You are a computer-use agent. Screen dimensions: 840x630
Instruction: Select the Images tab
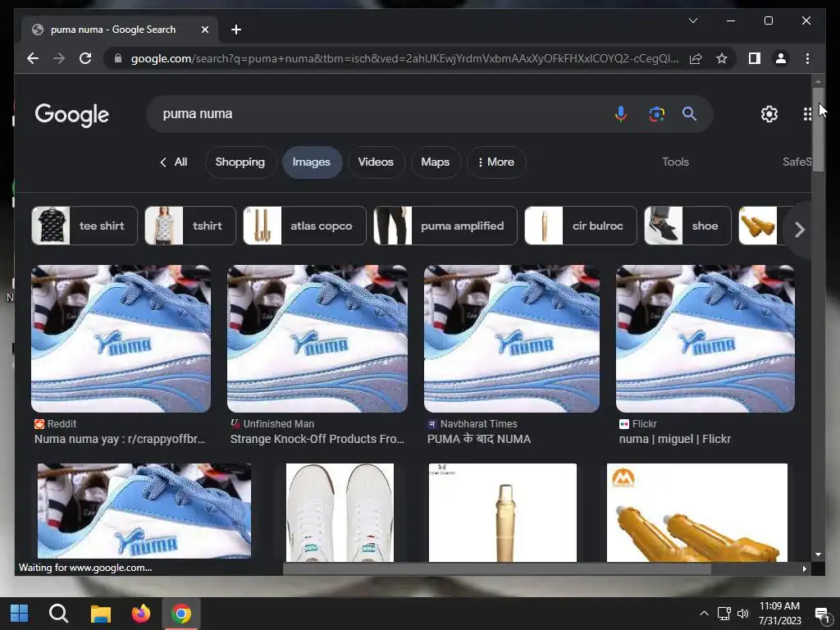click(312, 162)
